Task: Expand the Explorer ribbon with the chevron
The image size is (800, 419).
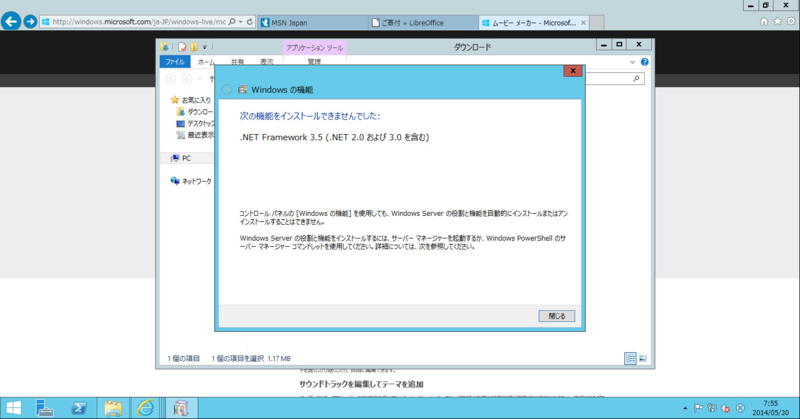Action: (632, 62)
